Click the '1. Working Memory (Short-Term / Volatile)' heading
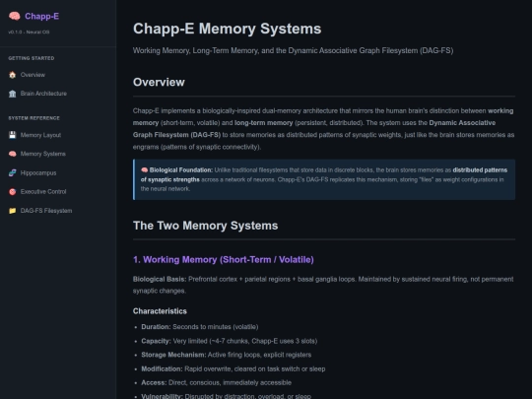532x399 pixels. [224, 259]
